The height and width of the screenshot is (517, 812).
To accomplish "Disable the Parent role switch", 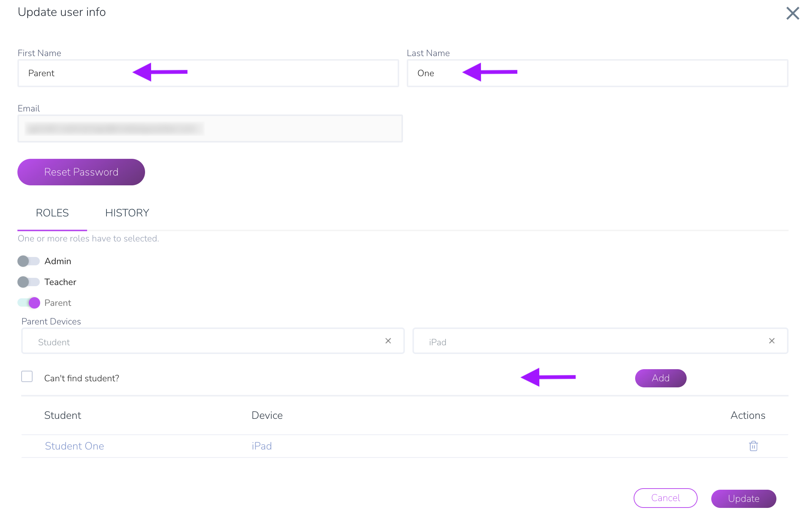I will 29,303.
